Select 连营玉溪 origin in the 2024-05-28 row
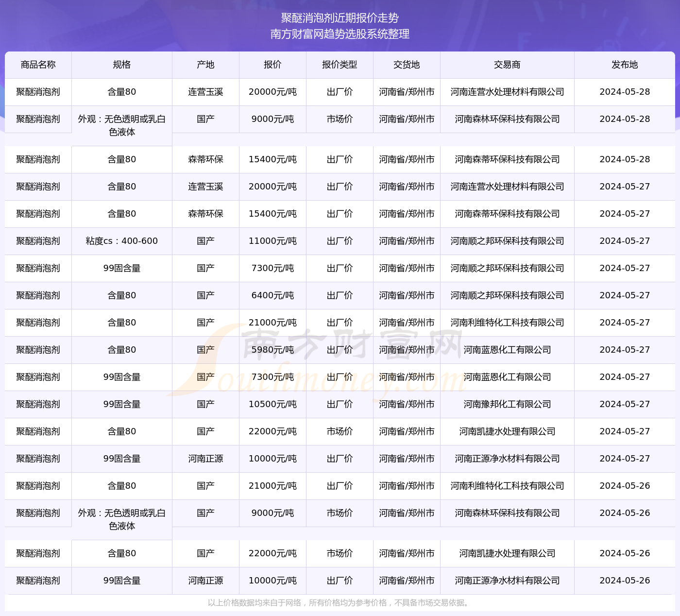Screen dimensions: 680x616 point(205,92)
